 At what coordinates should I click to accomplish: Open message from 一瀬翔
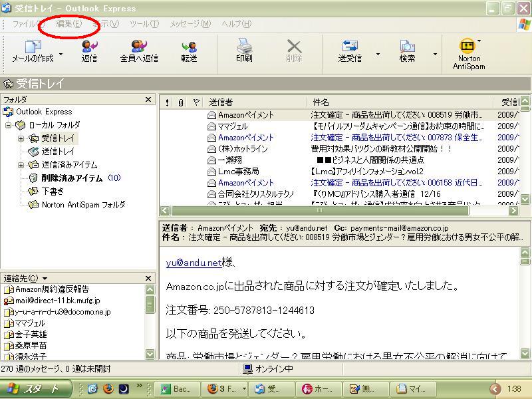pos(229,160)
